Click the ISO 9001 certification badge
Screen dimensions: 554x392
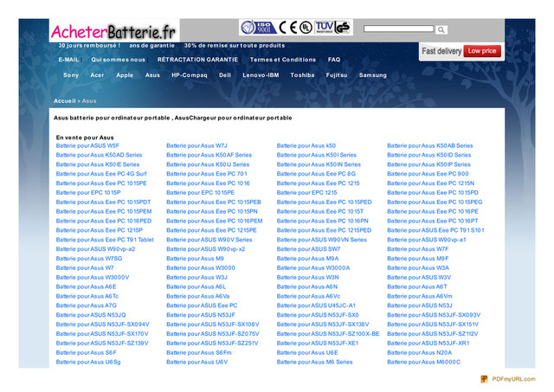pyautogui.click(x=258, y=28)
